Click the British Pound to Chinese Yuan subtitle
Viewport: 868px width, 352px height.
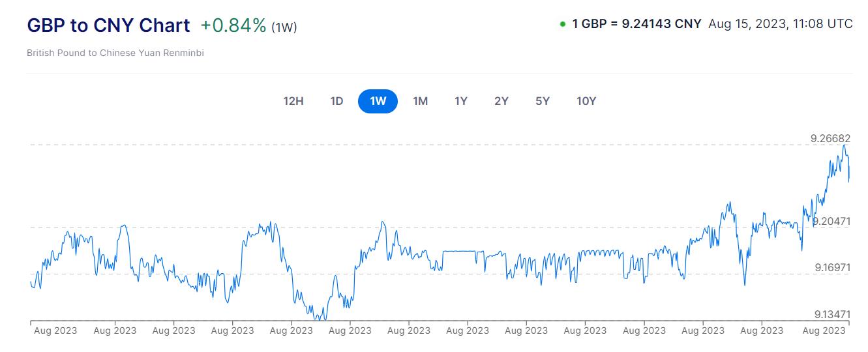coord(115,53)
